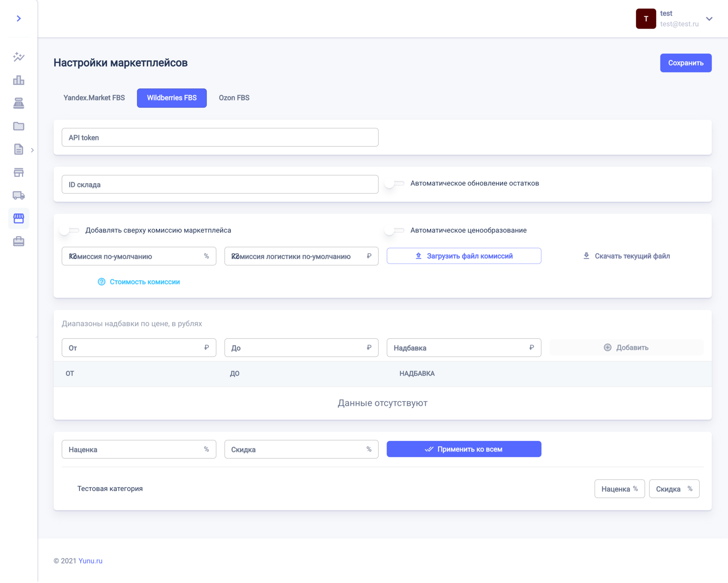The height and width of the screenshot is (583, 728).
Task: Switch to the Ozon FBS tab
Action: [234, 98]
